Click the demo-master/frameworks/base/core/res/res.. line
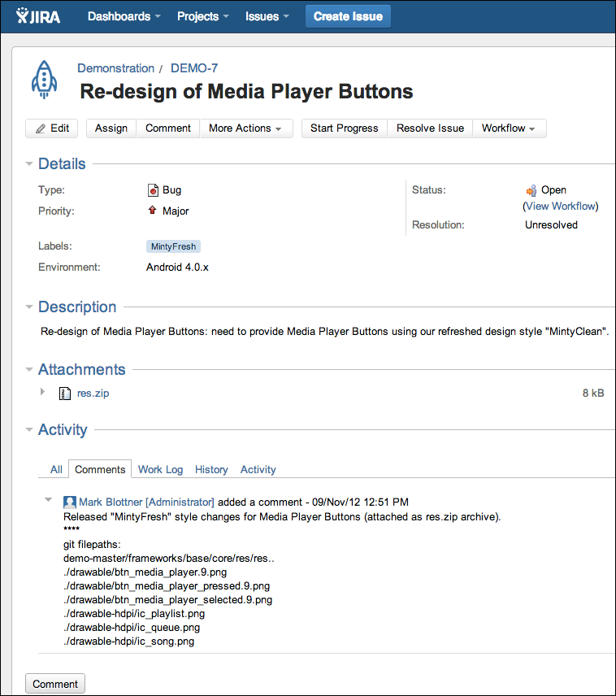The width and height of the screenshot is (616, 696). [169, 559]
